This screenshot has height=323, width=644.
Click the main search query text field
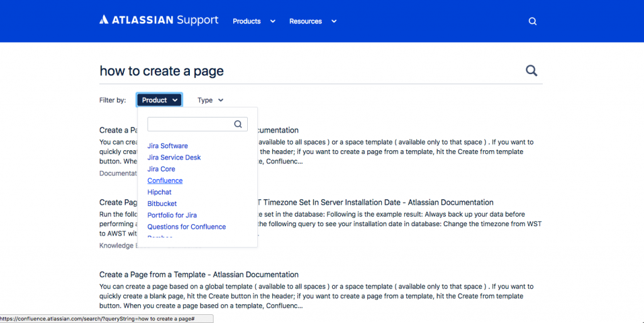(x=308, y=71)
